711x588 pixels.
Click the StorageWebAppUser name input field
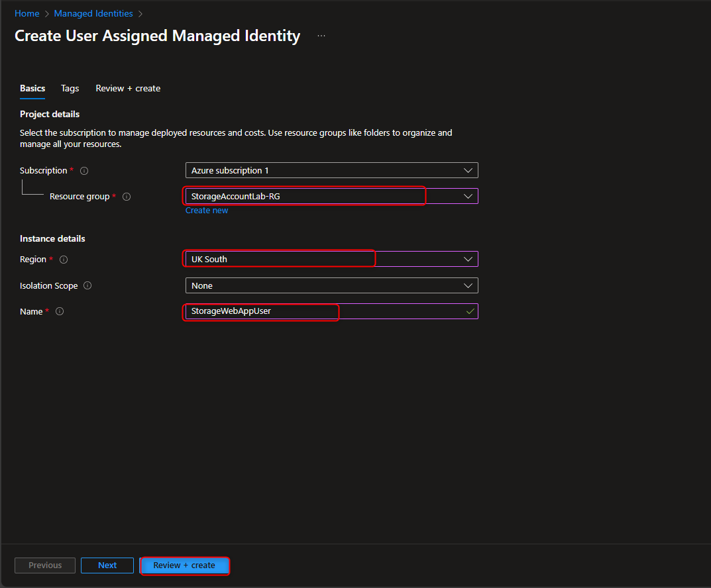click(261, 311)
